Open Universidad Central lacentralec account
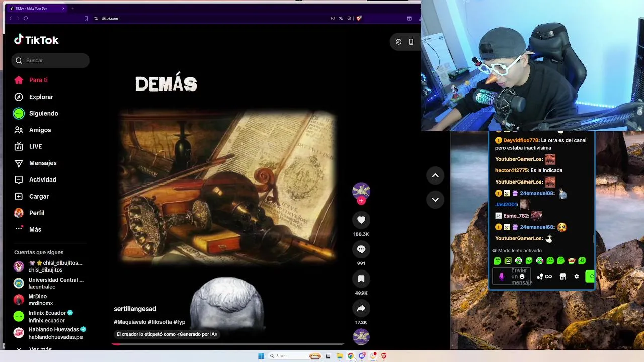The image size is (644, 362). pos(49,283)
